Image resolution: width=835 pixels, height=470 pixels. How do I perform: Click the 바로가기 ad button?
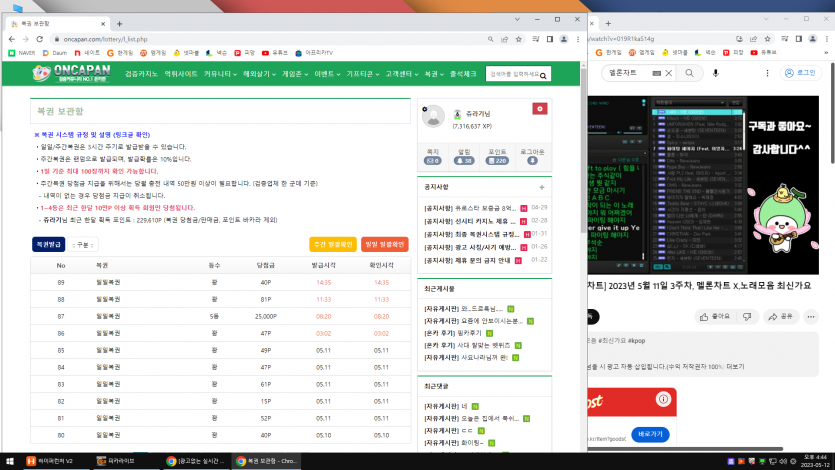(650, 434)
